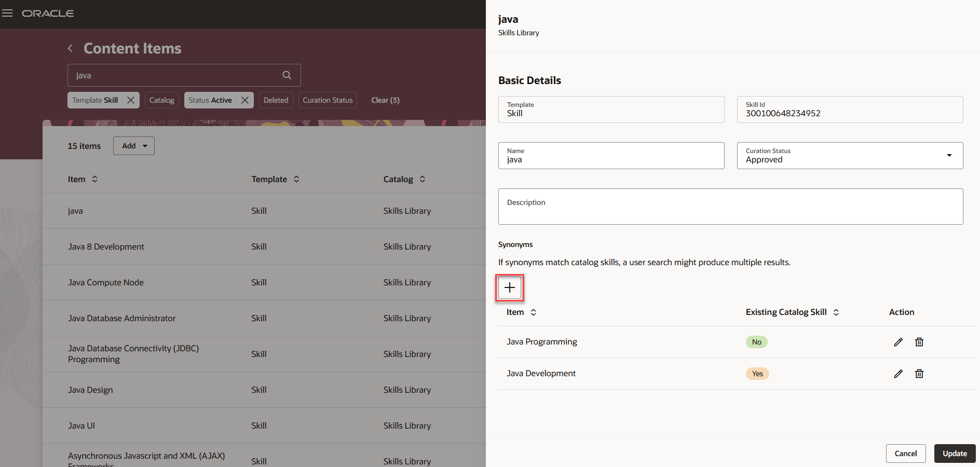Viewport: 980px width, 467px height.
Task: Click the Name field containing java
Action: tap(611, 156)
